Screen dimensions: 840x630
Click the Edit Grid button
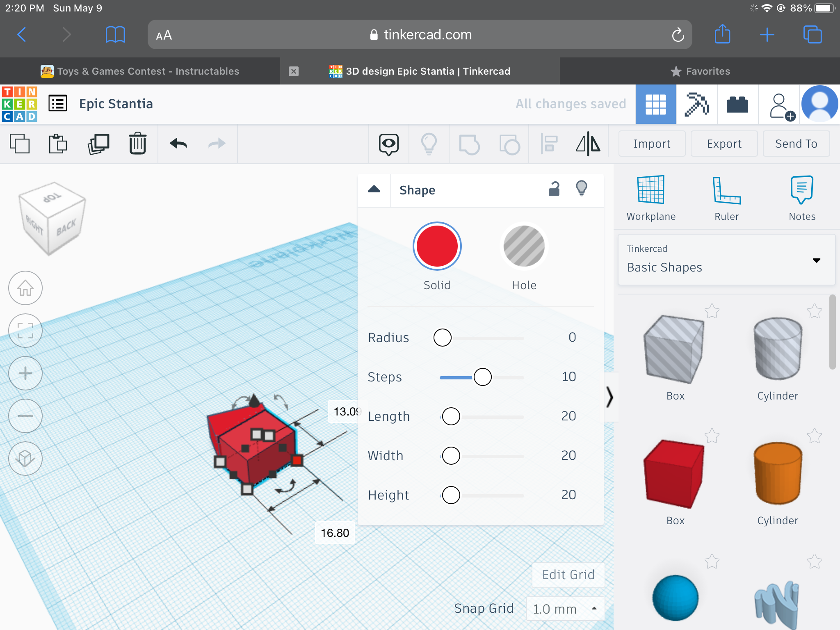[568, 575]
